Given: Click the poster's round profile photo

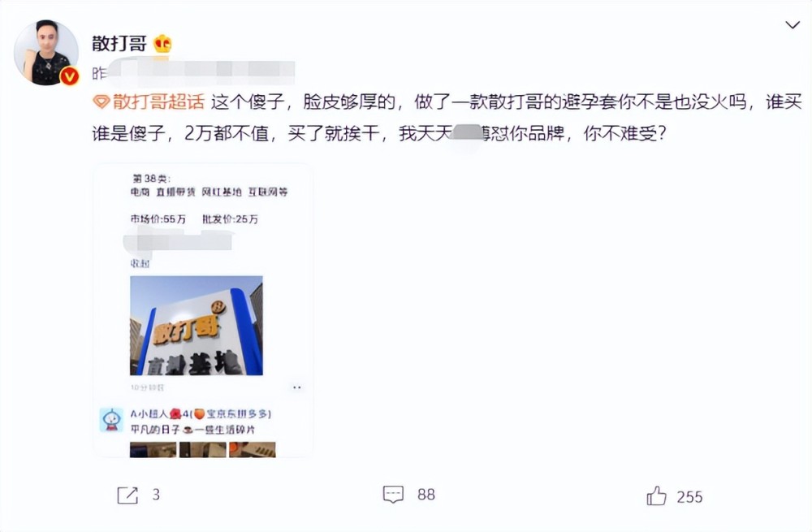Looking at the screenshot, I should pyautogui.click(x=46, y=52).
